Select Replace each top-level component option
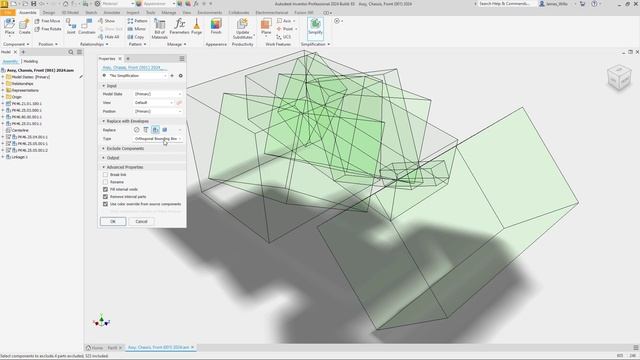This screenshot has height=360, width=640. coord(156,130)
